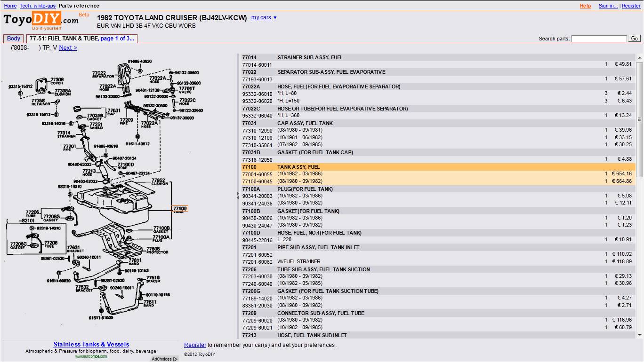Click the 77100 TANK label in diagram
Image resolution: width=644 pixels, height=362 pixels.
[179, 209]
